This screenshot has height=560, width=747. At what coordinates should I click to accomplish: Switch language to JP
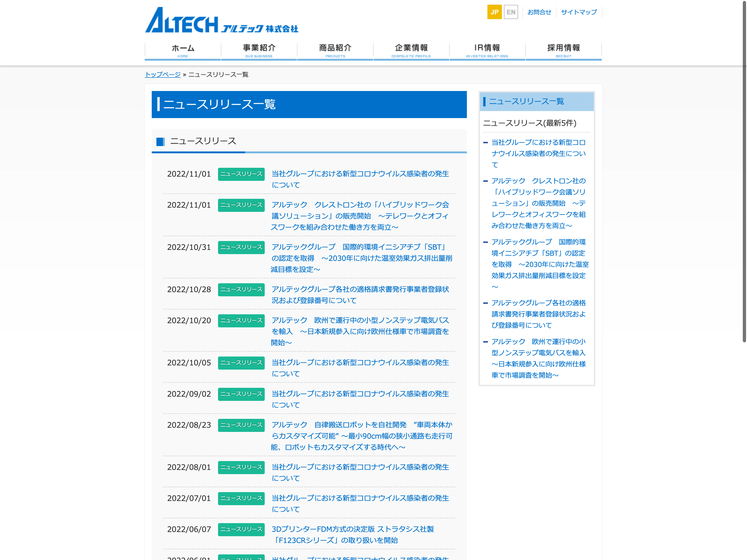(494, 12)
